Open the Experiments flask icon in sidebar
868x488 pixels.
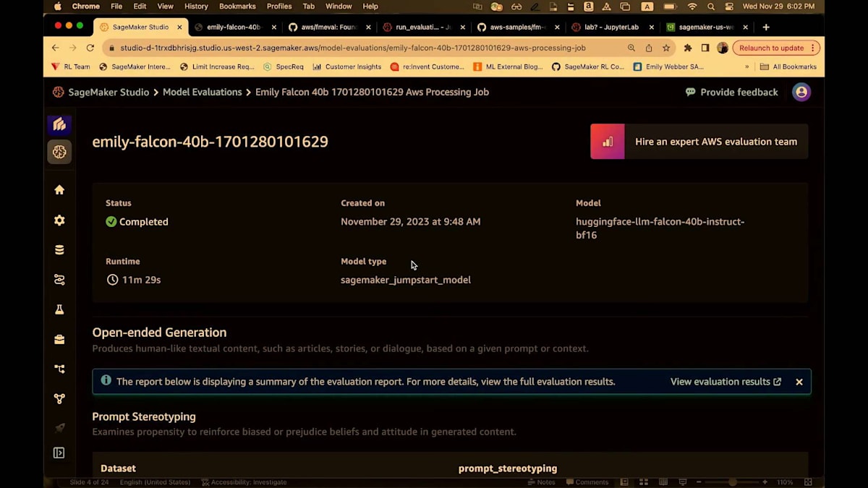[x=59, y=309]
